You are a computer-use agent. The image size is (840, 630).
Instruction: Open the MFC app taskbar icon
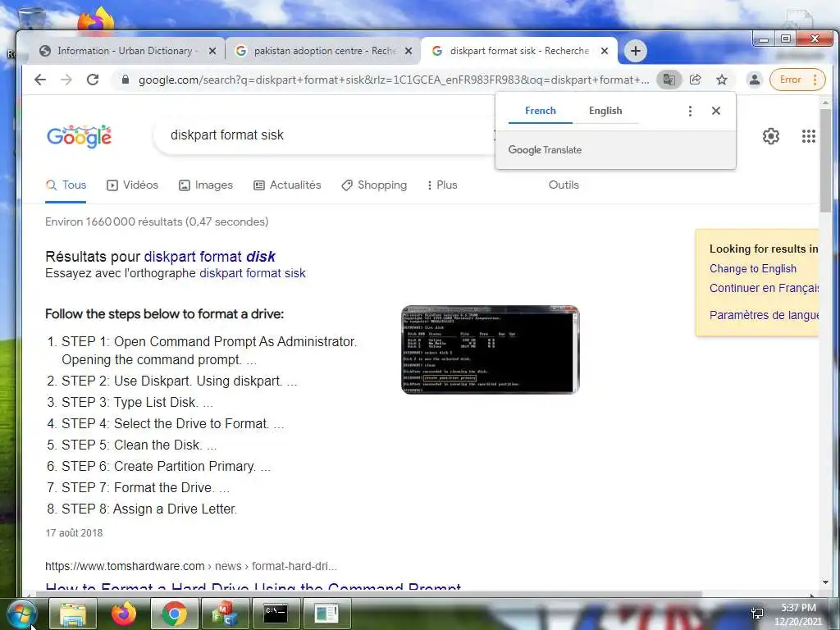(225, 614)
